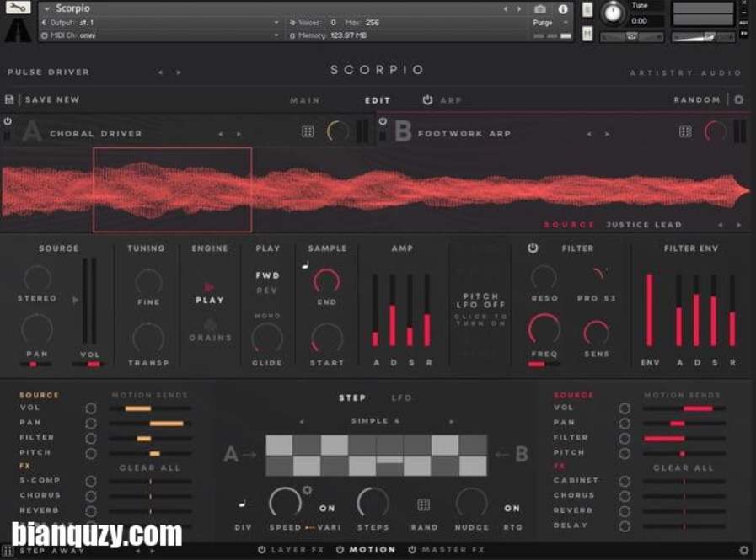Adjust left motion sends VOL slider
Image resolution: width=756 pixels, height=560 pixels.
point(150,408)
